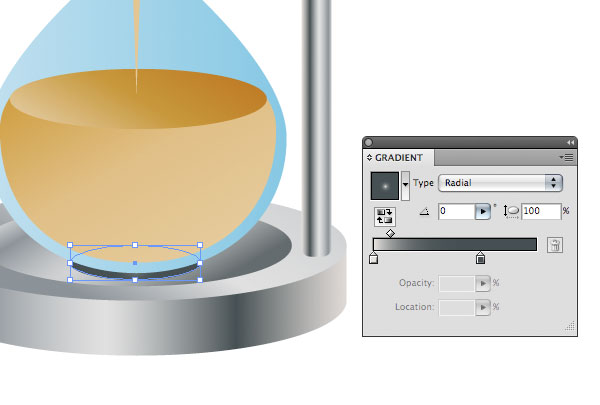Open gradient swatch presets dropdown arrow
Image resolution: width=600 pixels, height=405 pixels.
405,186
